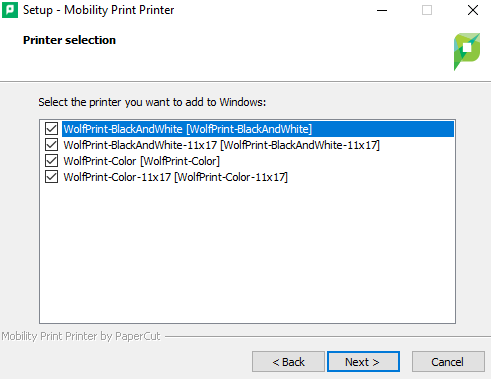
Task: Uncheck the WolfPrint-Color checkbox
Action: [x=51, y=161]
